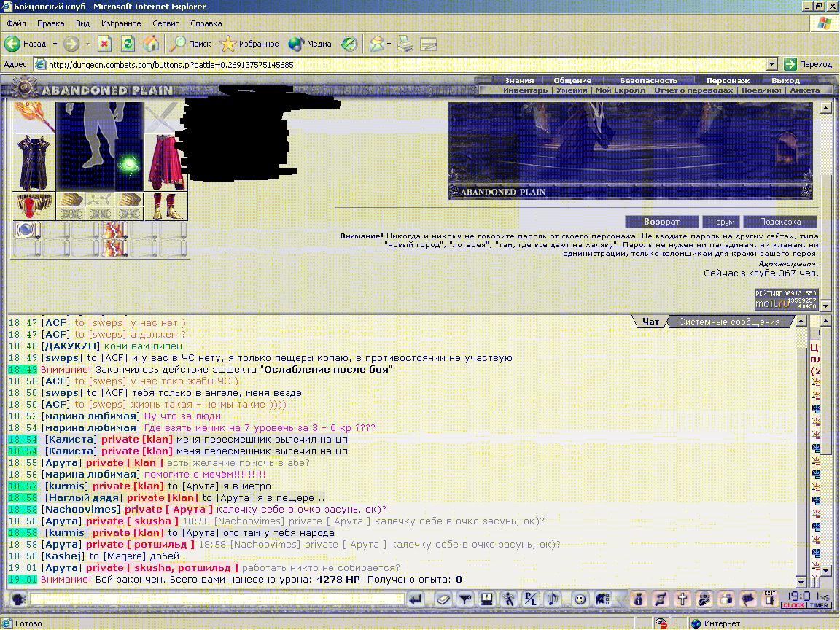Screen dimensions: 840x630
Task: Click the address bar URL field
Action: pos(406,64)
